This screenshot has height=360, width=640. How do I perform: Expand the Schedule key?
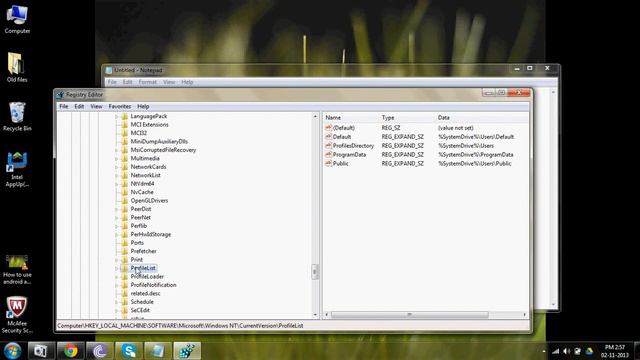(117, 302)
